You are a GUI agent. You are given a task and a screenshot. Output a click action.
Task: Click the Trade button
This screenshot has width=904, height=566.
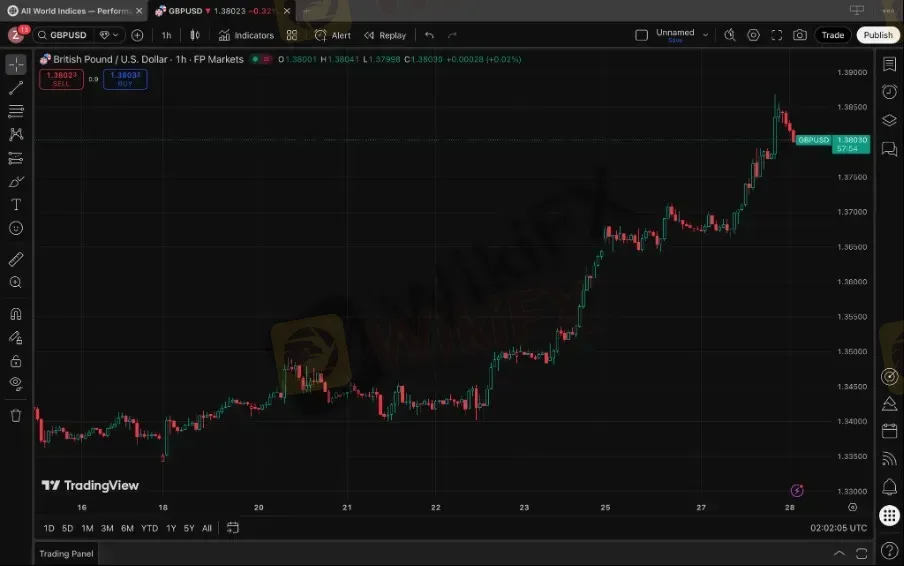[833, 35]
